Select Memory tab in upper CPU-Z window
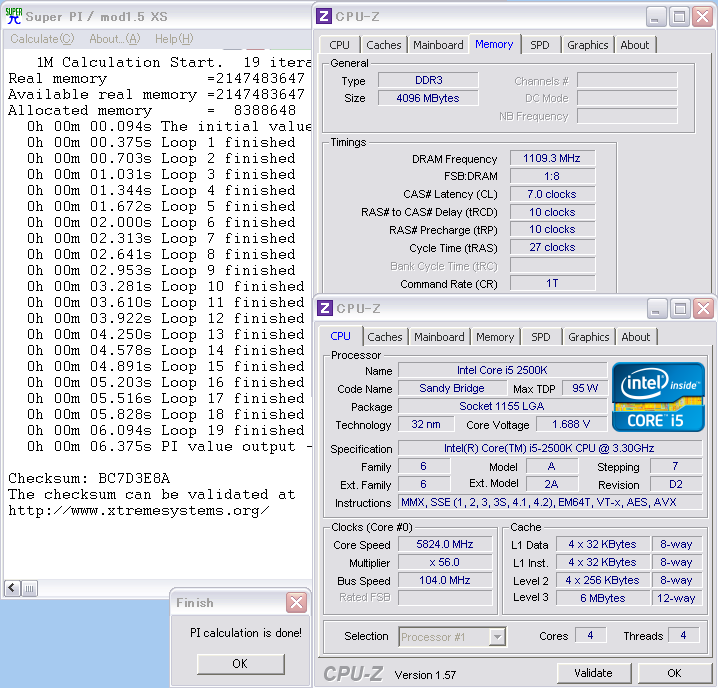The image size is (718, 688). pyautogui.click(x=494, y=44)
